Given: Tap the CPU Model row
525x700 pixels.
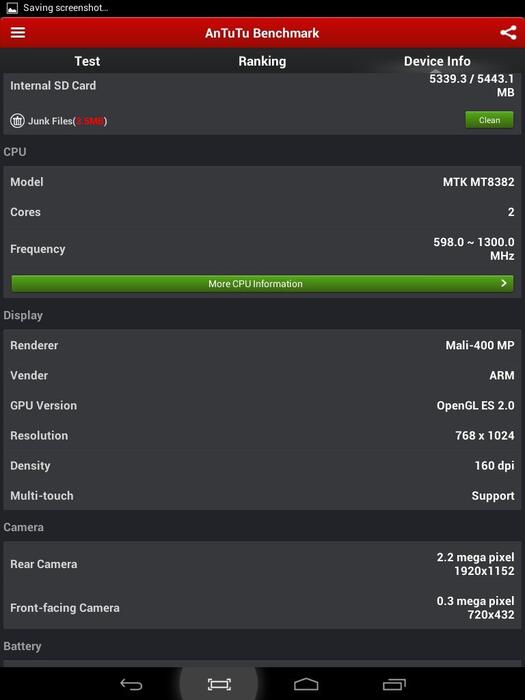Looking at the screenshot, I should (x=262, y=182).
